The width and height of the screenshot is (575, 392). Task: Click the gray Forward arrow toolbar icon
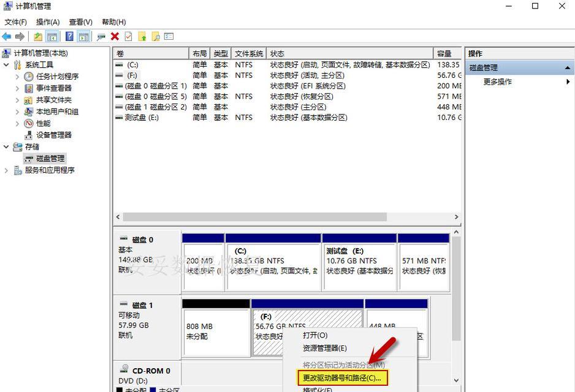pos(20,37)
